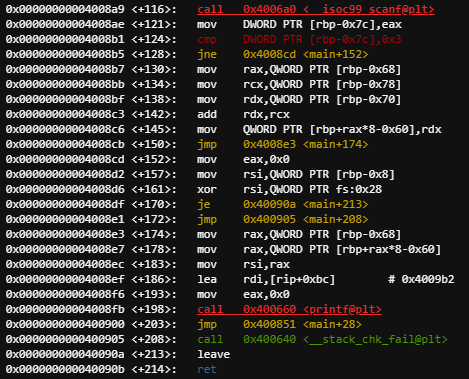This screenshot has height=379, width=469.
Task: Select offset label <+214>
Action: [154, 369]
